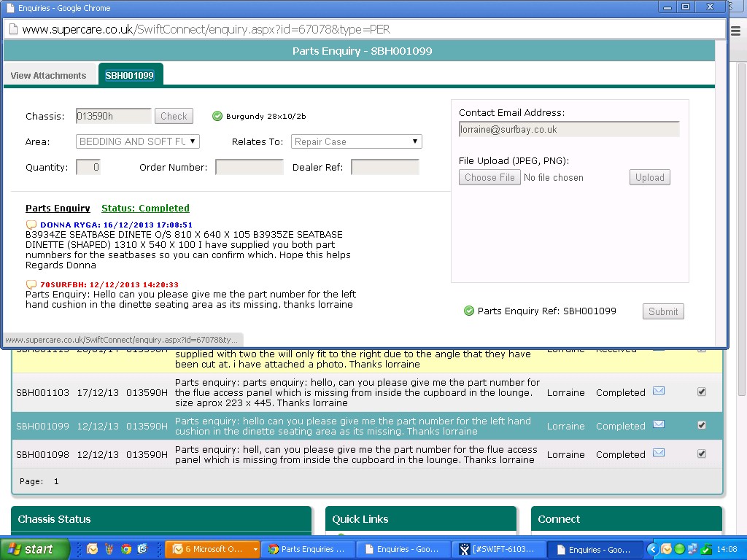This screenshot has width=747, height=560.
Task: Click the Order Number input field
Action: (249, 167)
